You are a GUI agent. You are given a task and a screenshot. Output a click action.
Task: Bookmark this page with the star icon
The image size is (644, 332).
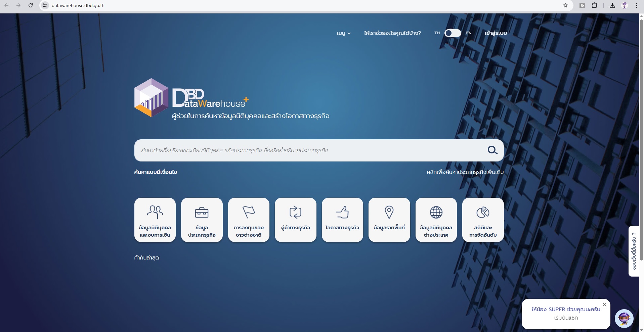tap(565, 5)
